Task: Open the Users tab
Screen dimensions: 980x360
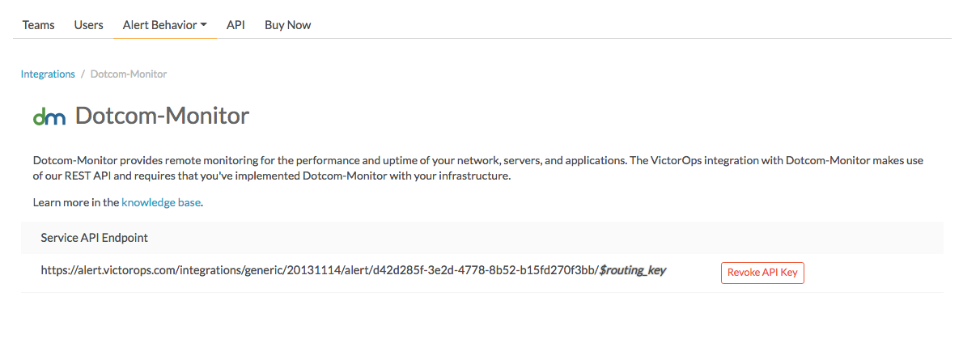Action: coord(89,25)
